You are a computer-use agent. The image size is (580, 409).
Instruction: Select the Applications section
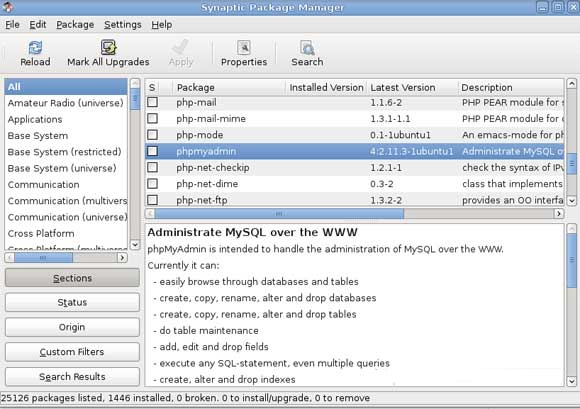(66, 119)
